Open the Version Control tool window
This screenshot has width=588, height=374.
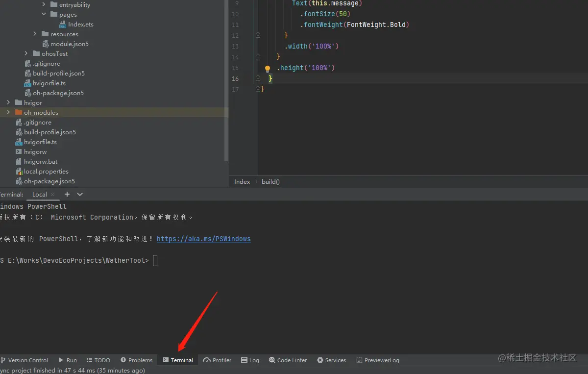click(24, 360)
